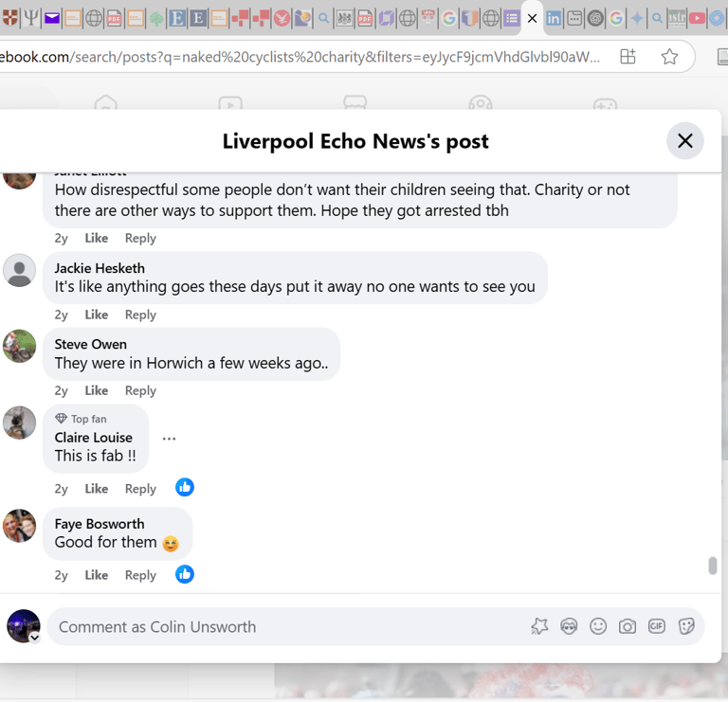728x702 pixels.
Task: Open the LinkedIn browser tab
Action: click(x=554, y=19)
